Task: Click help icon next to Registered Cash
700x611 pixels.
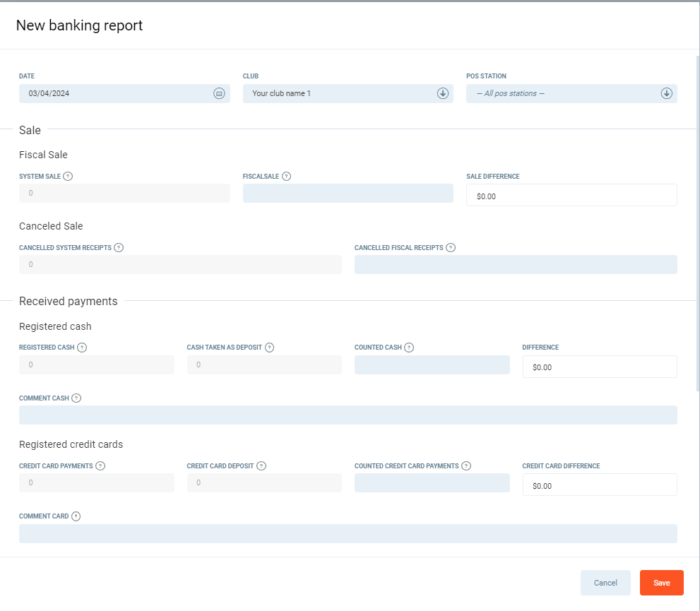Action: (82, 348)
